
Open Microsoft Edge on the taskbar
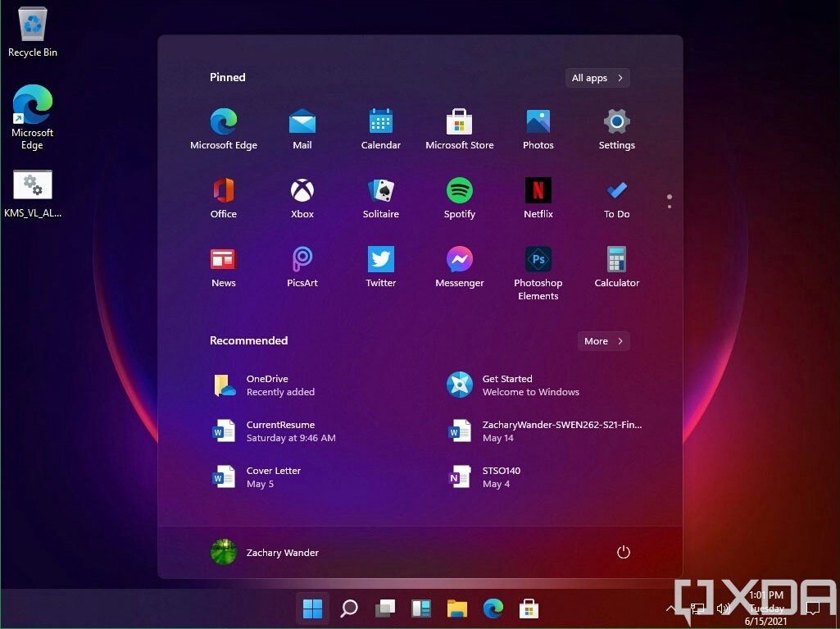click(493, 608)
